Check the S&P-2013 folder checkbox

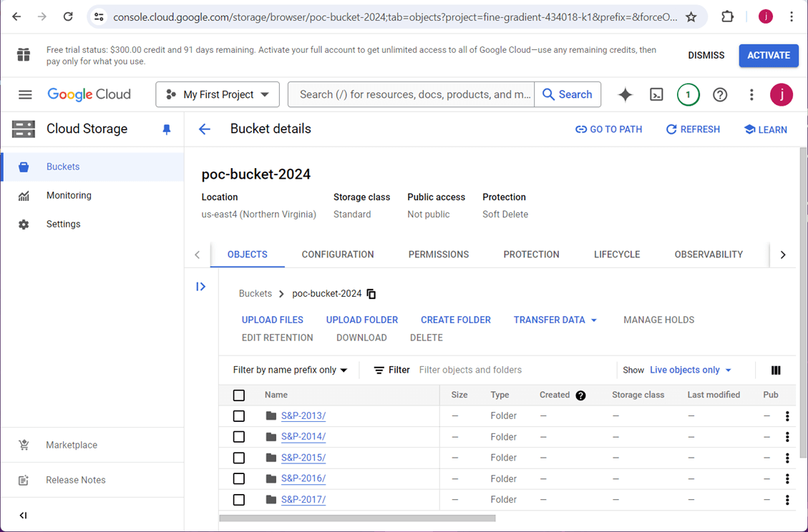point(239,416)
